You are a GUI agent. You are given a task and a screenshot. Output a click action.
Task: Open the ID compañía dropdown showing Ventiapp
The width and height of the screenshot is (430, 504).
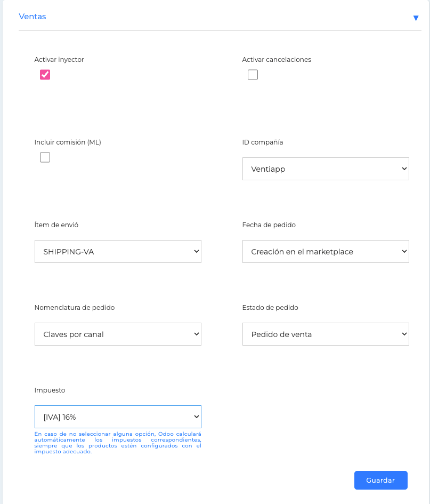(x=326, y=169)
